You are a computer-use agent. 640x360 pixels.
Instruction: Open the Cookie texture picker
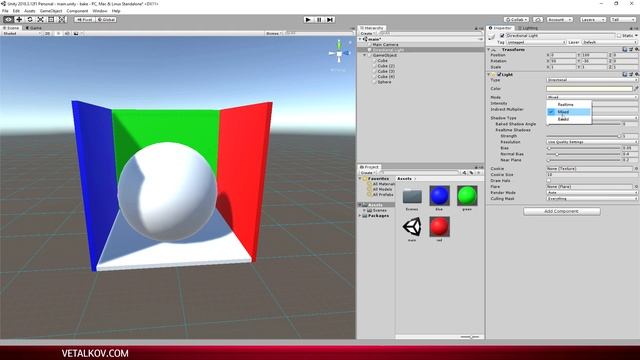[636, 169]
